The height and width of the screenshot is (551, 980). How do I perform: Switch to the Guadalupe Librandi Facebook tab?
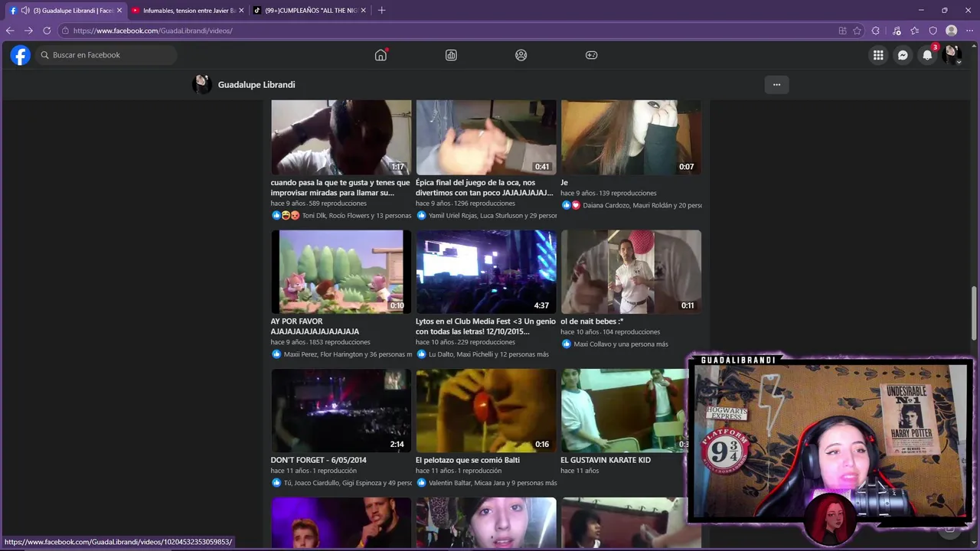(x=65, y=10)
